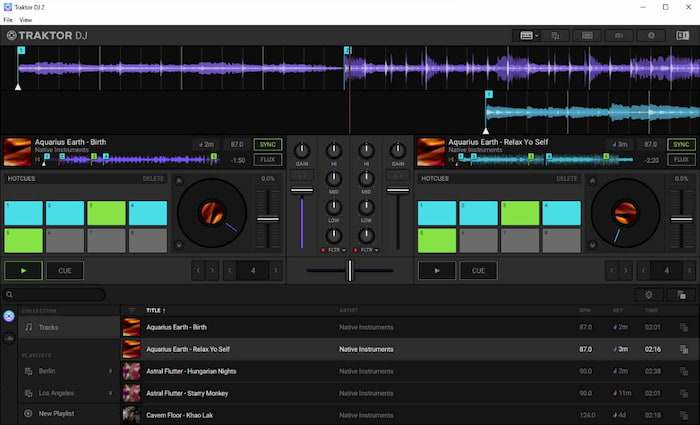Image resolution: width=700 pixels, height=425 pixels.
Task: Decrease left deck loop size
Action: coord(230,271)
